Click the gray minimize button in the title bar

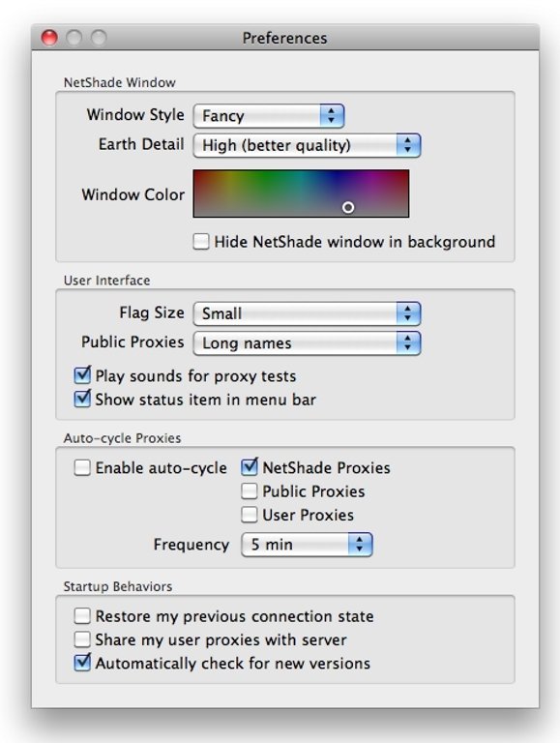(74, 38)
